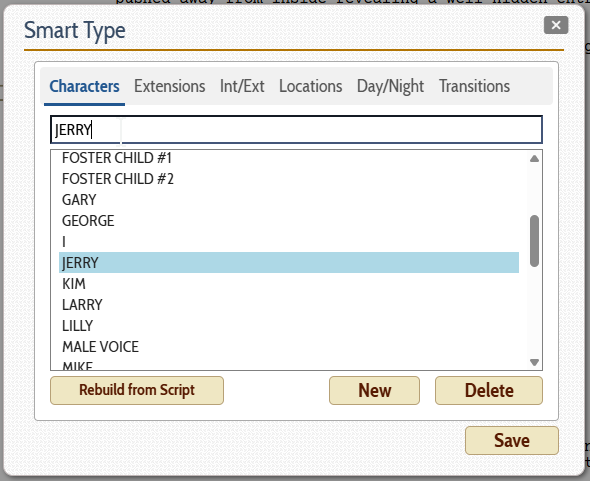This screenshot has height=481, width=590.
Task: Click Rebuild from Script button
Action: [137, 390]
